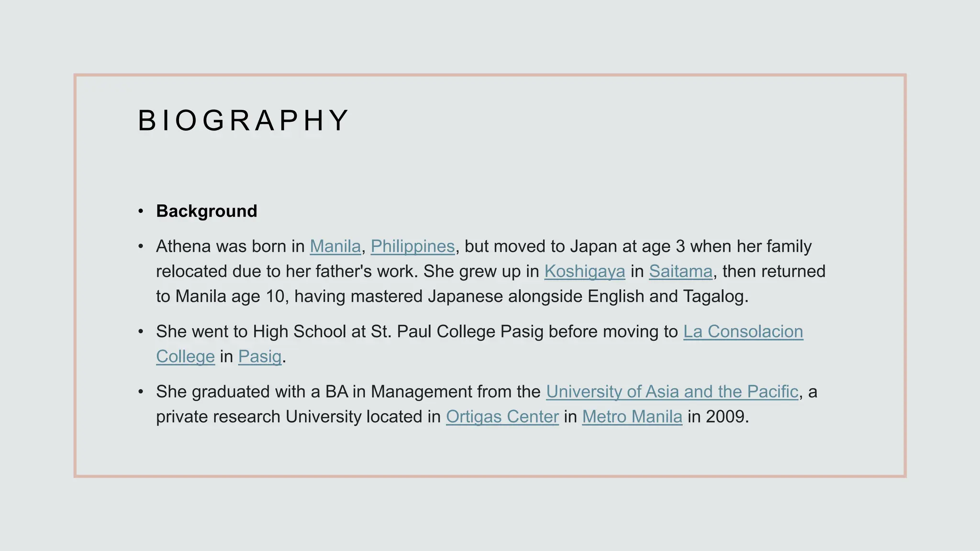Follow the Metro Manila link
980x551 pixels.
pos(632,417)
